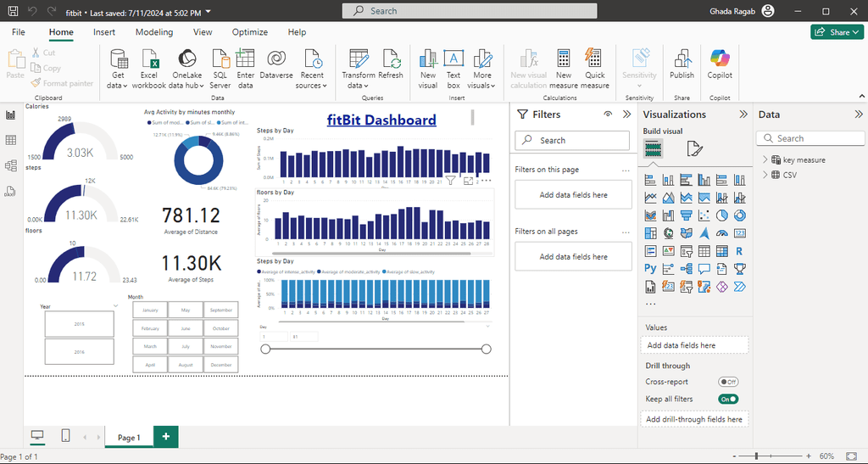The width and height of the screenshot is (868, 464).
Task: Click the fitBit Dashboard title link
Action: 381,120
